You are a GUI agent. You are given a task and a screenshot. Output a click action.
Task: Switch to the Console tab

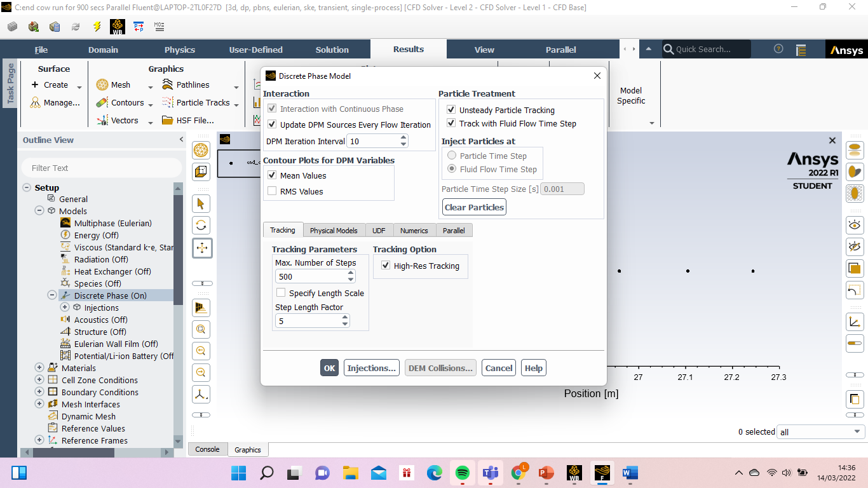coord(207,449)
